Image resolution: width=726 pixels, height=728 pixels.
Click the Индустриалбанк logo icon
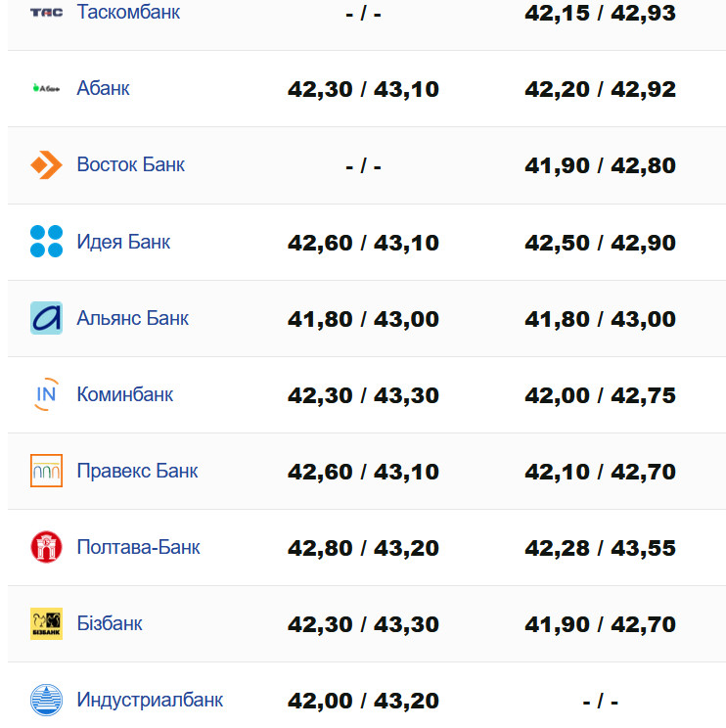46,700
